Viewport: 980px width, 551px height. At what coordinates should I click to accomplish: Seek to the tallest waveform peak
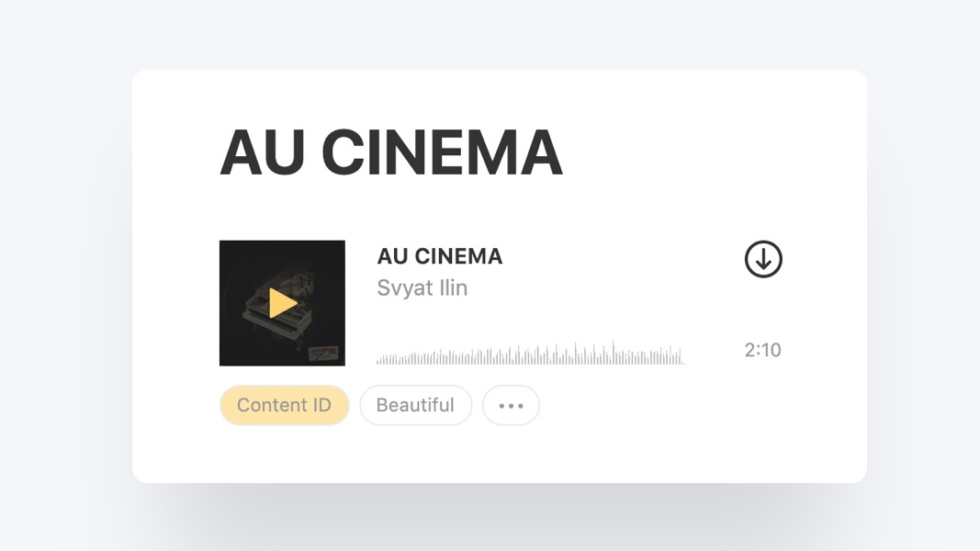pyautogui.click(x=614, y=353)
